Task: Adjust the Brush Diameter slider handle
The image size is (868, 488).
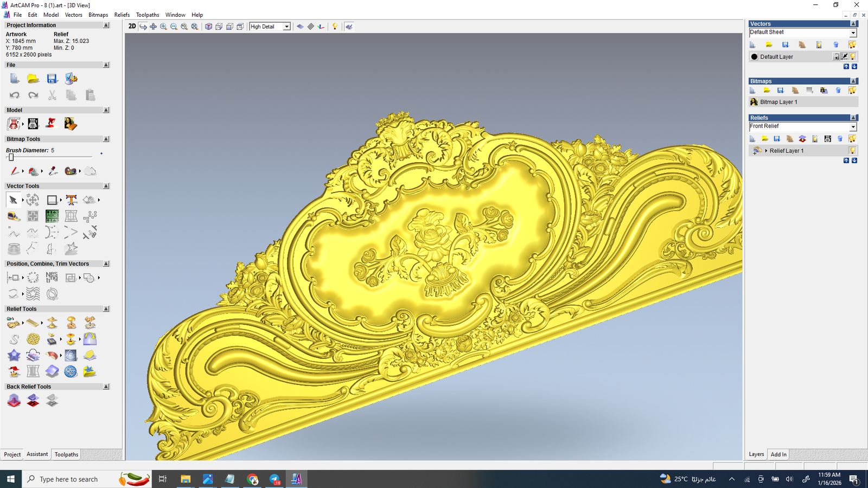Action: tap(11, 157)
